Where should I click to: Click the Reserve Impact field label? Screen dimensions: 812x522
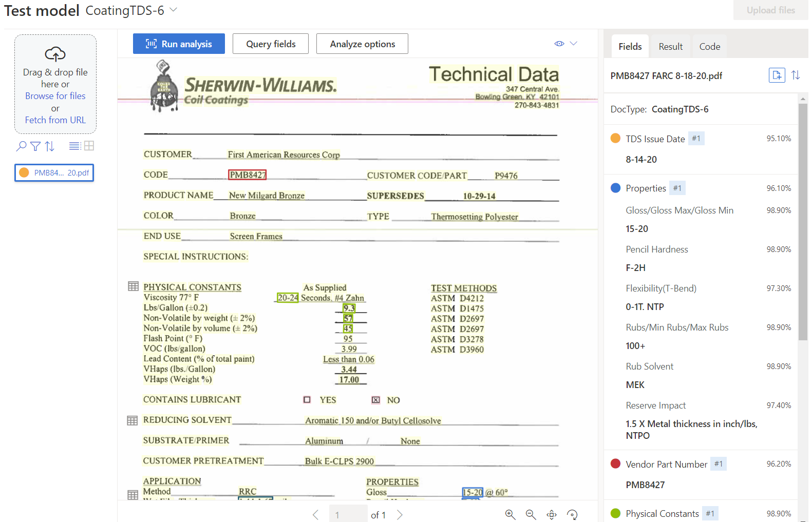655,405
